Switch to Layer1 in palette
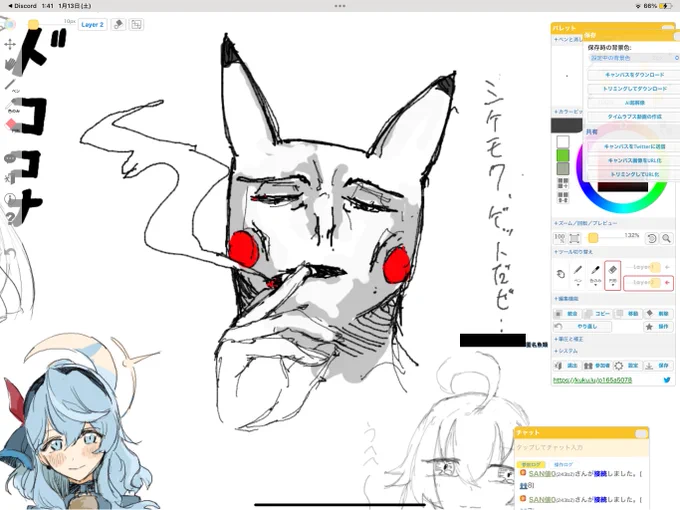 click(x=648, y=267)
